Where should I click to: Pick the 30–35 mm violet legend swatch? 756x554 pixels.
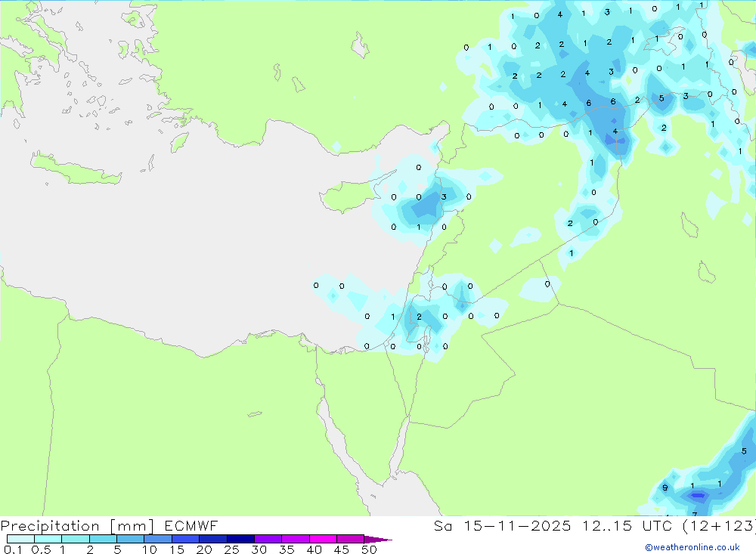[268, 539]
